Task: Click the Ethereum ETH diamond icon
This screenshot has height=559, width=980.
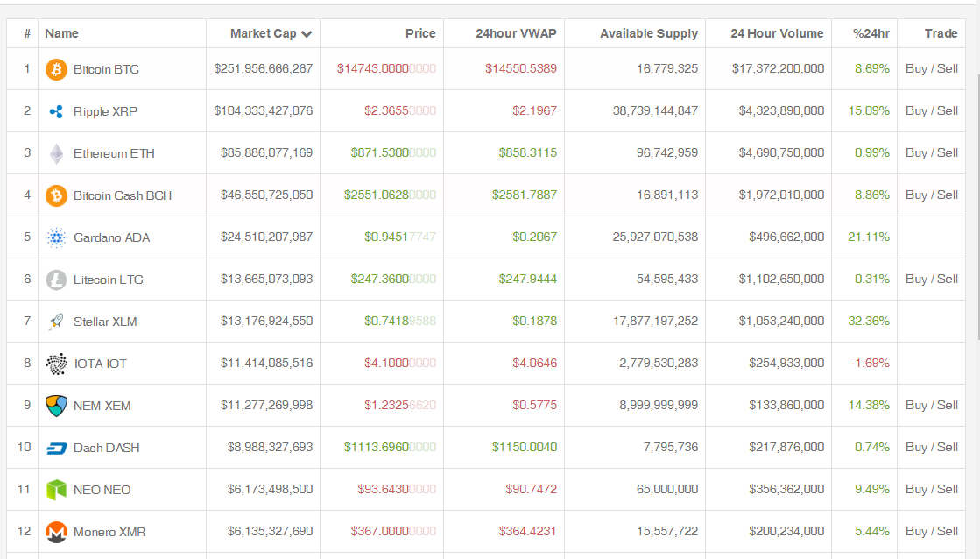Action: pyautogui.click(x=56, y=153)
